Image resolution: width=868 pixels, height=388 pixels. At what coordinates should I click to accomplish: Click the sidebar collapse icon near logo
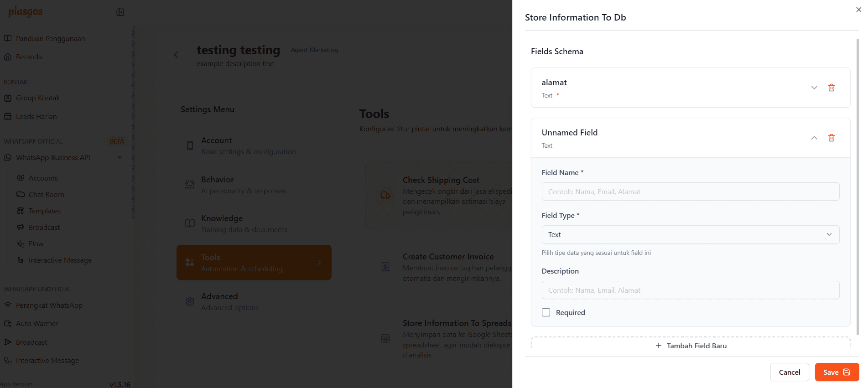(120, 12)
